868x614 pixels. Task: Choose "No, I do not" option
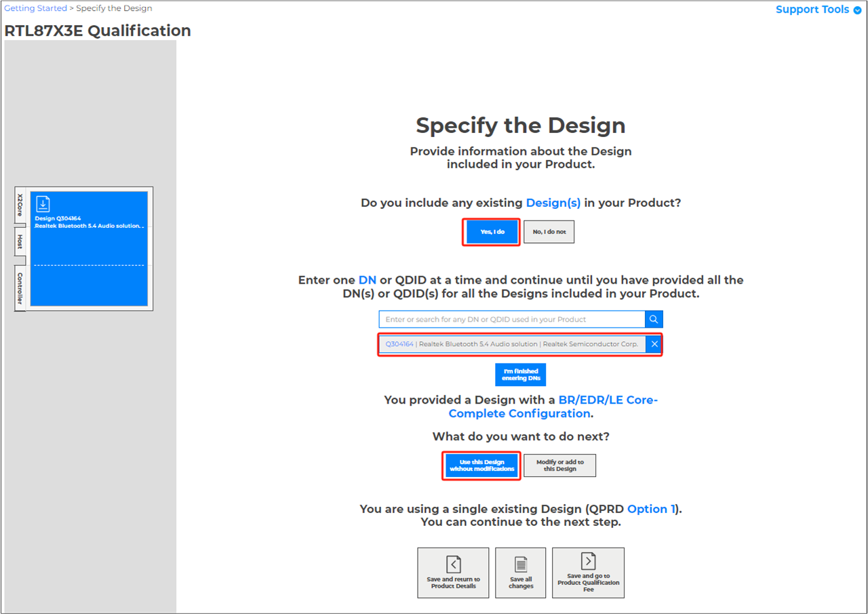click(x=549, y=232)
